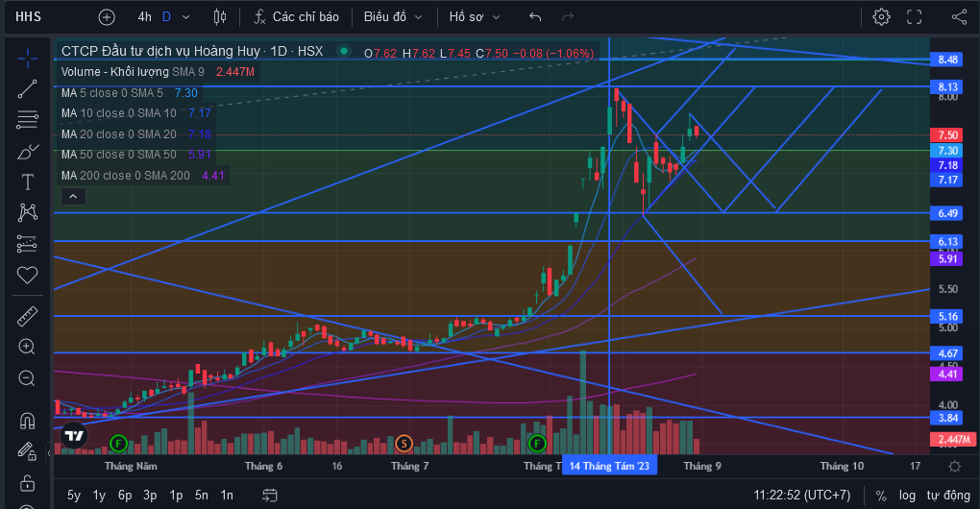
Task: Toggle lock all drawing tools
Action: pyautogui.click(x=27, y=483)
